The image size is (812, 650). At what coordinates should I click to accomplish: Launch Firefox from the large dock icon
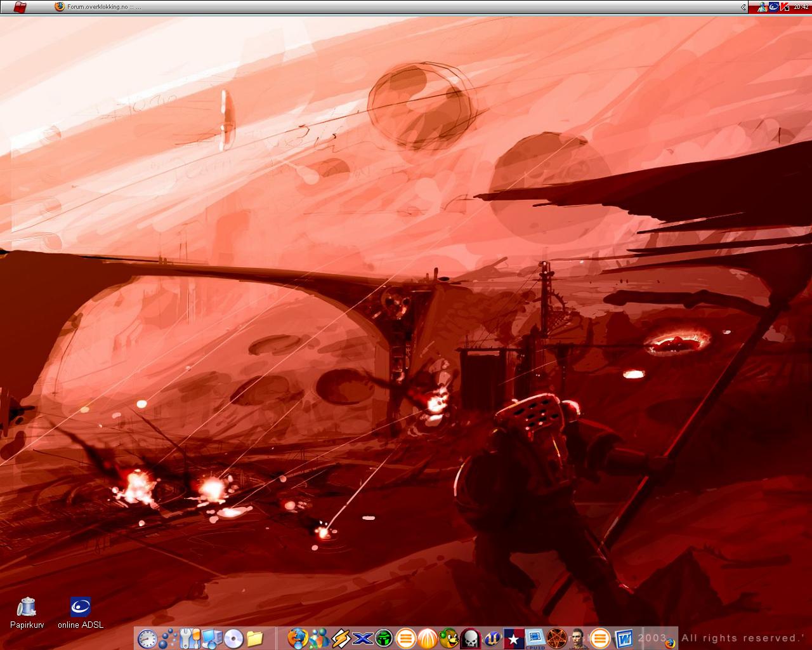(298, 638)
